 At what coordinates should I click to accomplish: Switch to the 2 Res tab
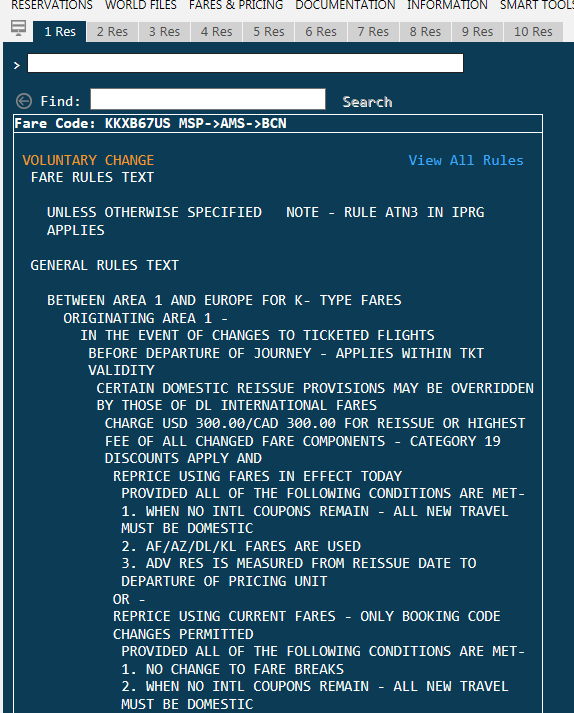point(112,31)
